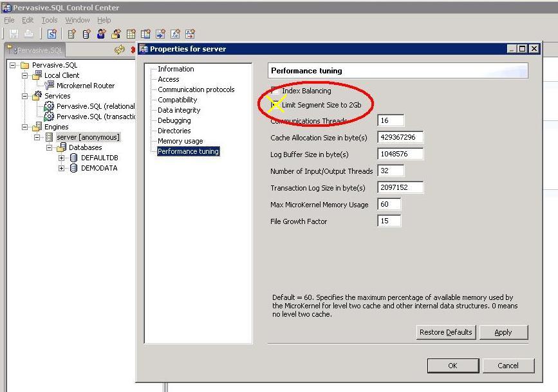Click the New User toolbar icon
The height and width of the screenshot is (392, 558).
(102, 34)
